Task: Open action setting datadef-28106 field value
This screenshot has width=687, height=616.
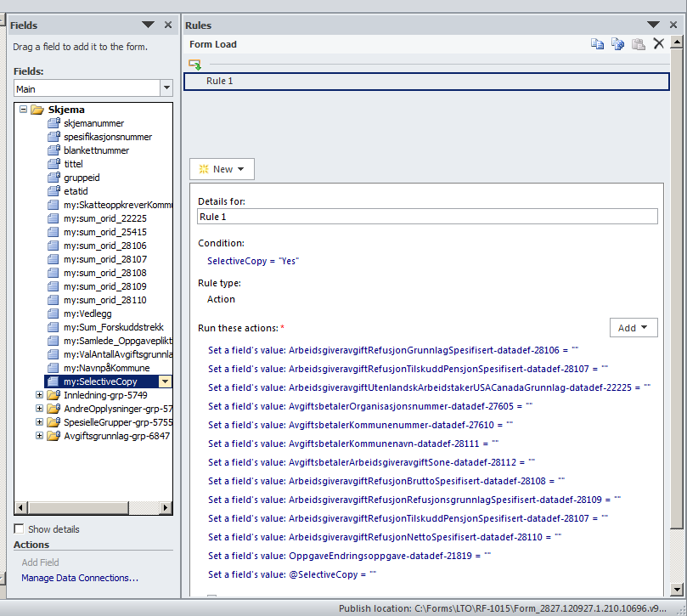Action: pos(393,350)
